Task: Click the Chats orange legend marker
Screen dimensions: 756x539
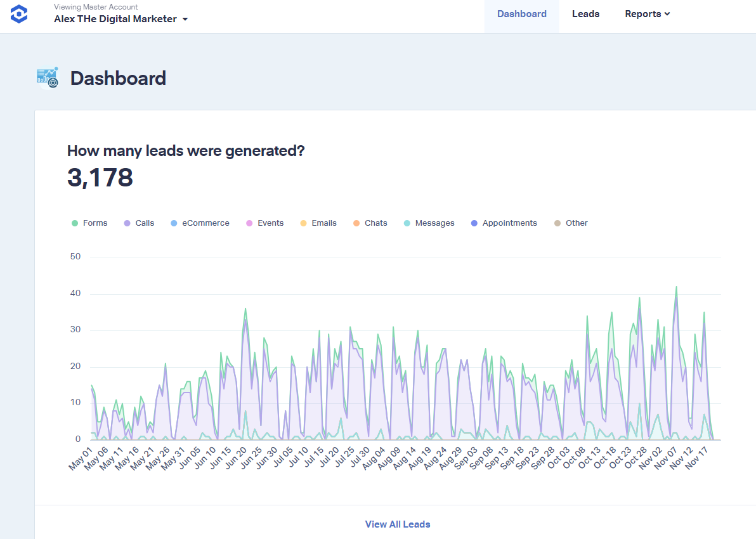Action: [356, 223]
